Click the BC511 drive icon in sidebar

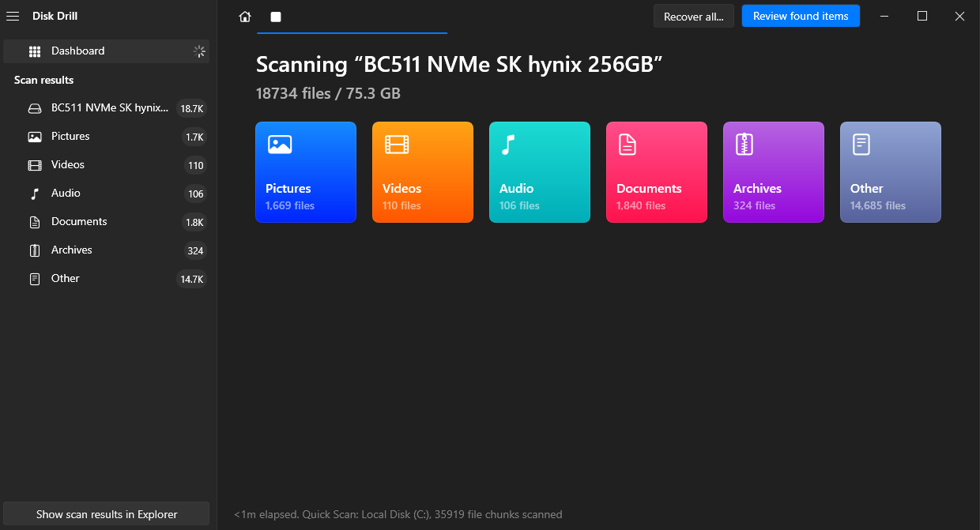(x=35, y=108)
